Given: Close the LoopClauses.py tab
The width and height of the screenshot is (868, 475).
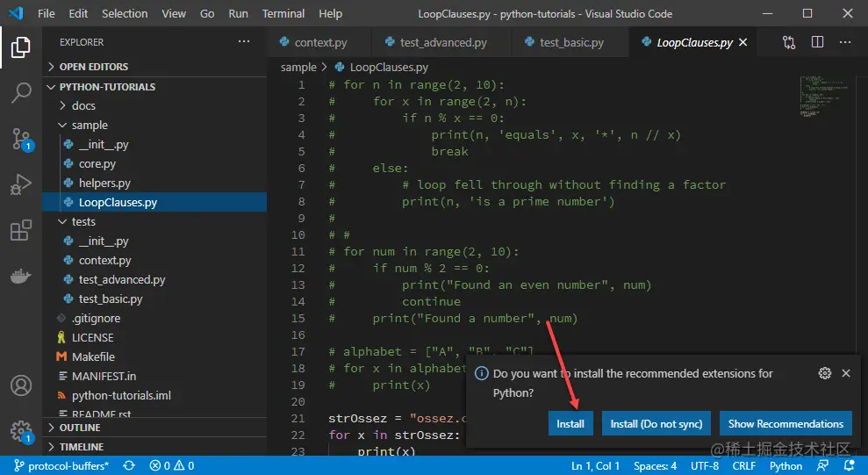Looking at the screenshot, I should (x=742, y=42).
